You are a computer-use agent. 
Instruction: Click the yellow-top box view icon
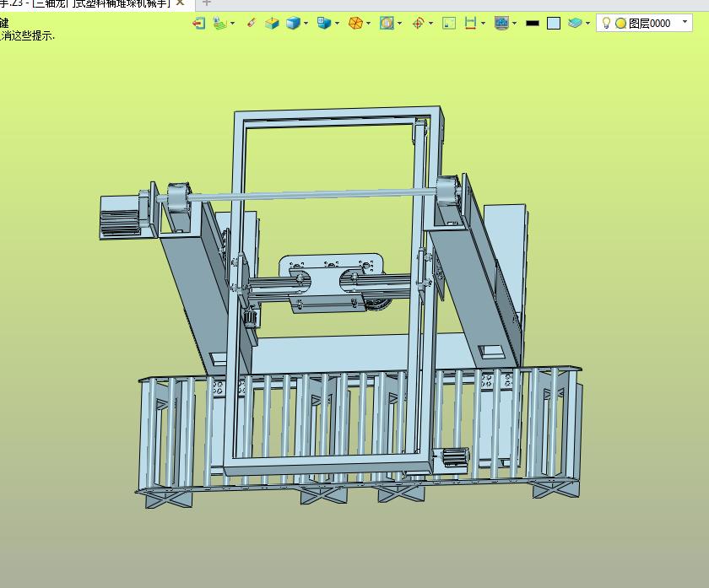[x=272, y=23]
